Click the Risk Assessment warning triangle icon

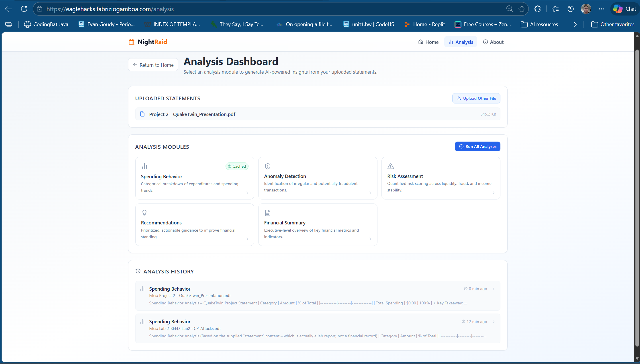click(x=390, y=166)
